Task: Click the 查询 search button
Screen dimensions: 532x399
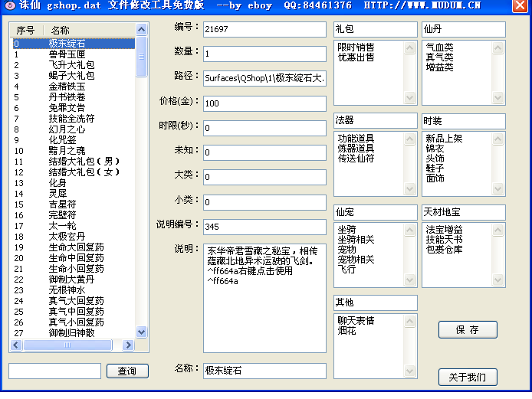Action: tap(127, 371)
